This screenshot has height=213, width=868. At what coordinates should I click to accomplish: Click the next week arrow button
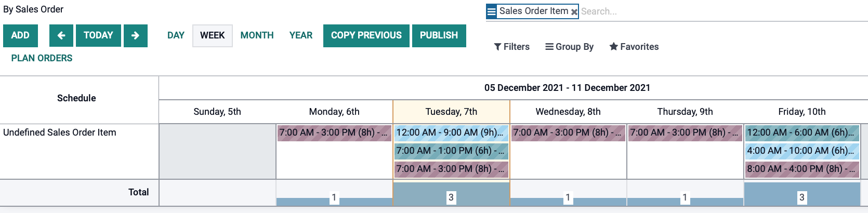tap(136, 36)
